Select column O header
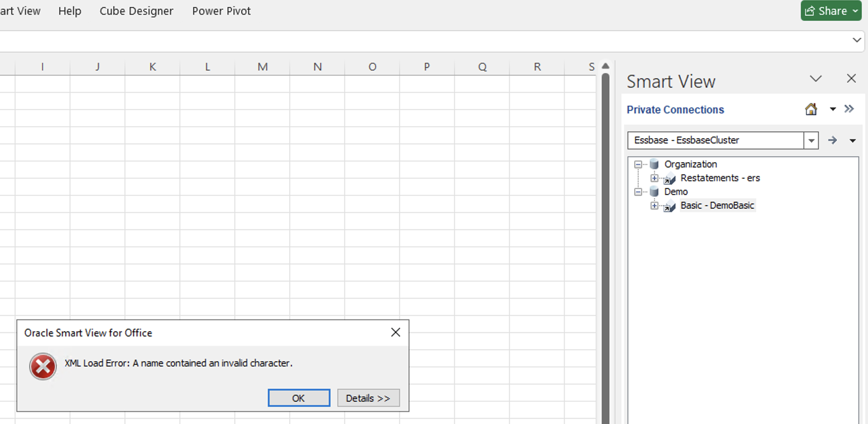The image size is (868, 424). (x=372, y=67)
